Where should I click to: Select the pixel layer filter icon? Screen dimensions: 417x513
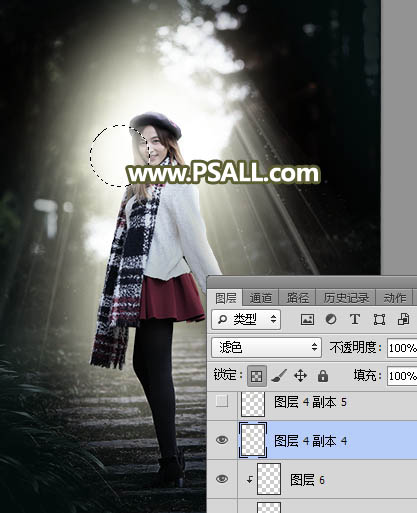pos(307,319)
